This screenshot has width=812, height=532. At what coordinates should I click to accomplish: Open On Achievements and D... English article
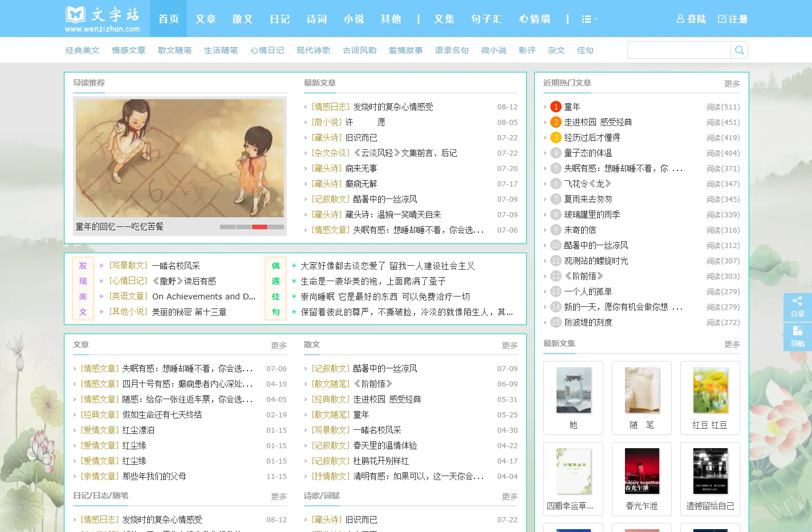[x=204, y=297]
